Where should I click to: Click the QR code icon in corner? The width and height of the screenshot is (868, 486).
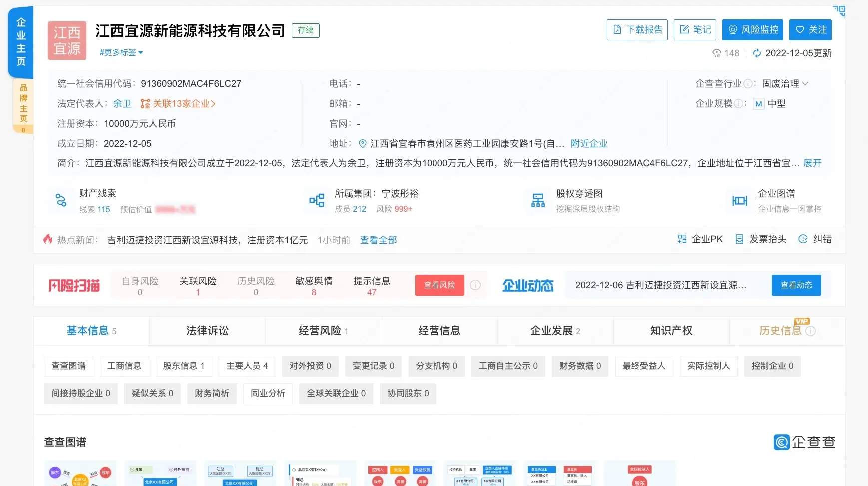click(839, 11)
